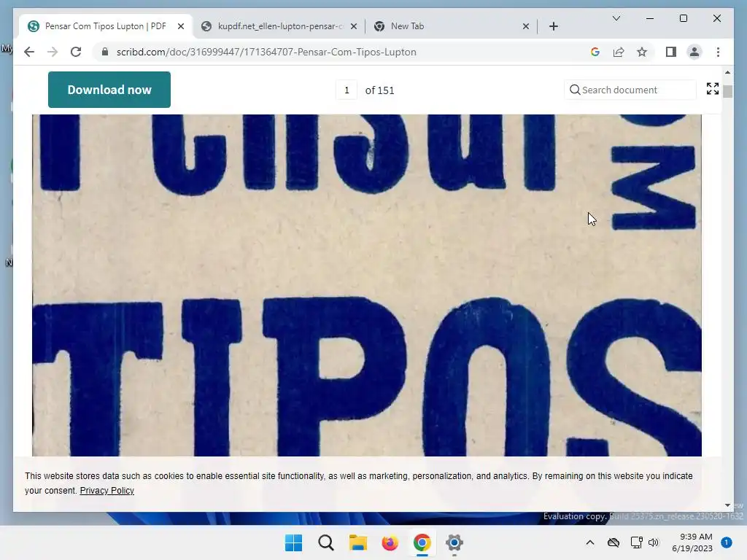
Task: Click the document cover page image
Action: pos(366,285)
